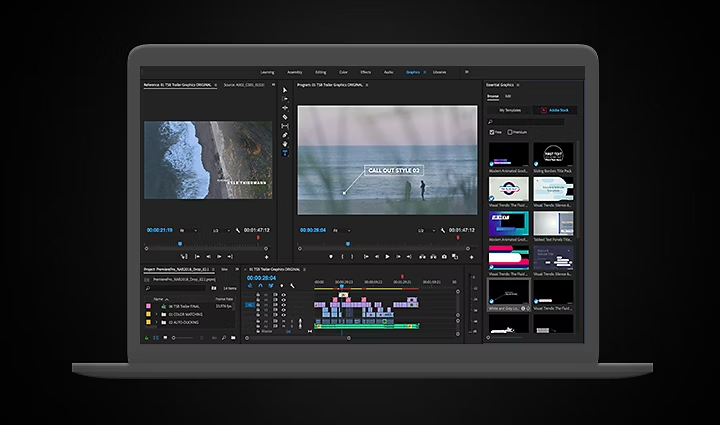
Task: Click the Adobe Stock button
Action: [554, 110]
